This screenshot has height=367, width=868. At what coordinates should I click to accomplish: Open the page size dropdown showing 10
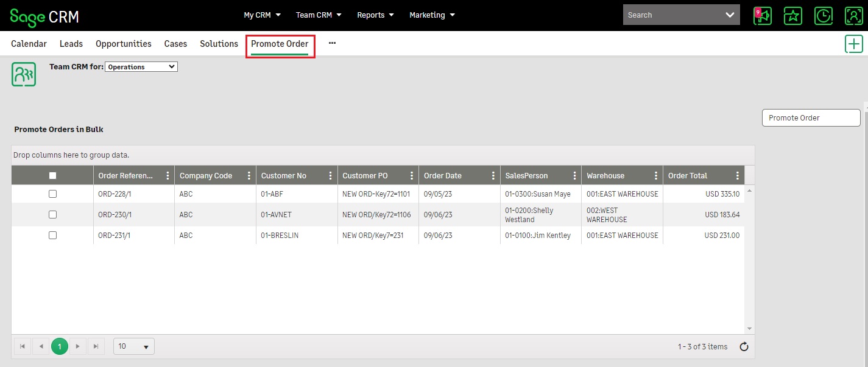tap(133, 346)
